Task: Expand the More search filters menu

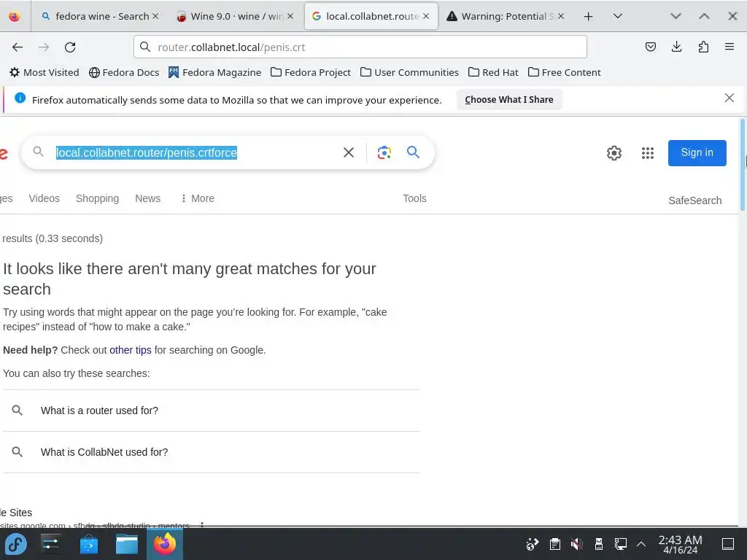Action: (x=198, y=198)
